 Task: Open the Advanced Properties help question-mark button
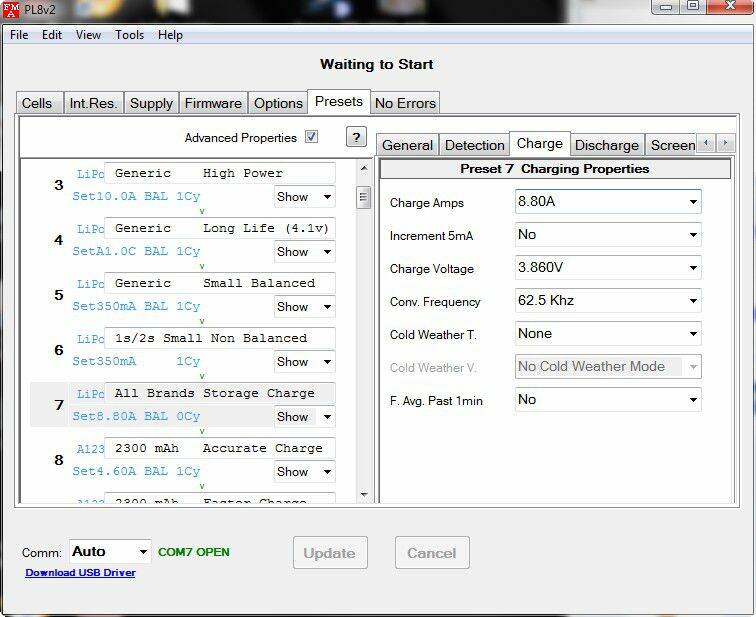tap(356, 137)
